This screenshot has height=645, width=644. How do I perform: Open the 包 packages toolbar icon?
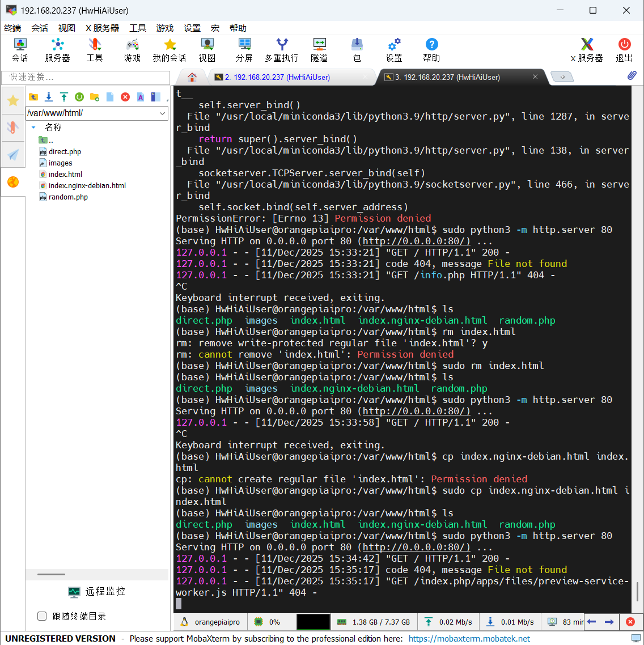tap(357, 50)
